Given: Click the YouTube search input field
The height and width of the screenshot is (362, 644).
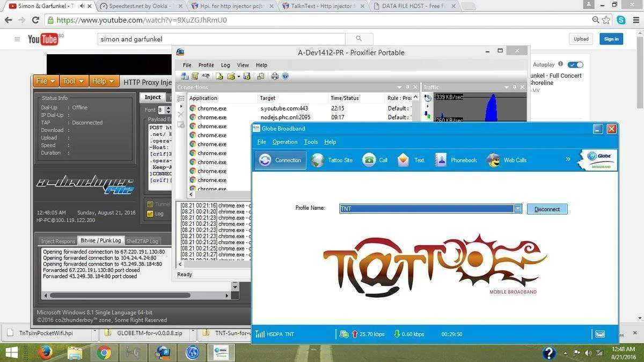Looking at the screenshot, I should [x=222, y=39].
